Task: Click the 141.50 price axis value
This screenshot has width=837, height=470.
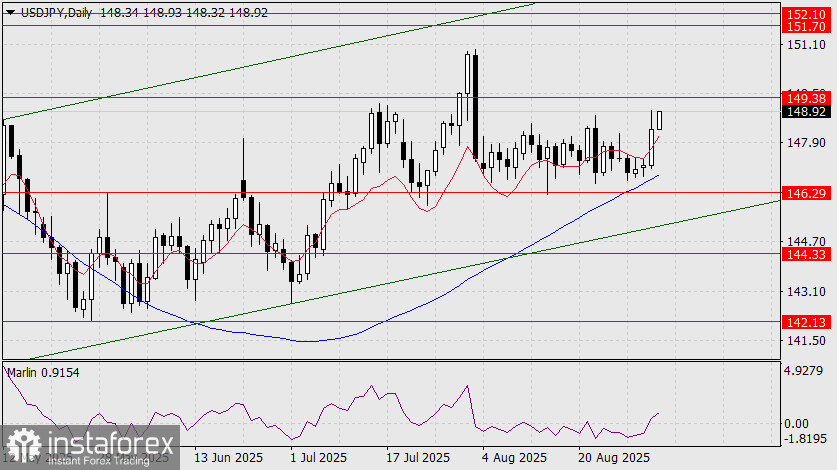Action: (806, 341)
